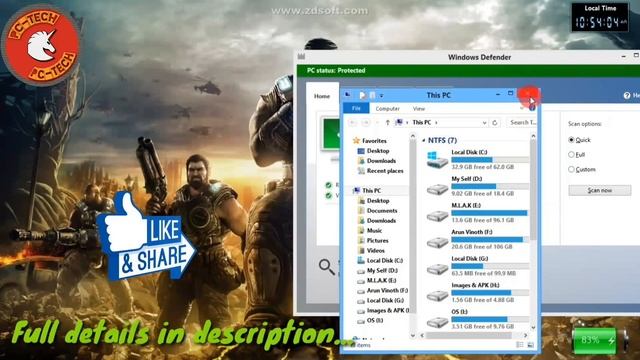Screen dimensions: 640x360
Task: Select Images & APK in sidebar
Action: (x=387, y=311)
